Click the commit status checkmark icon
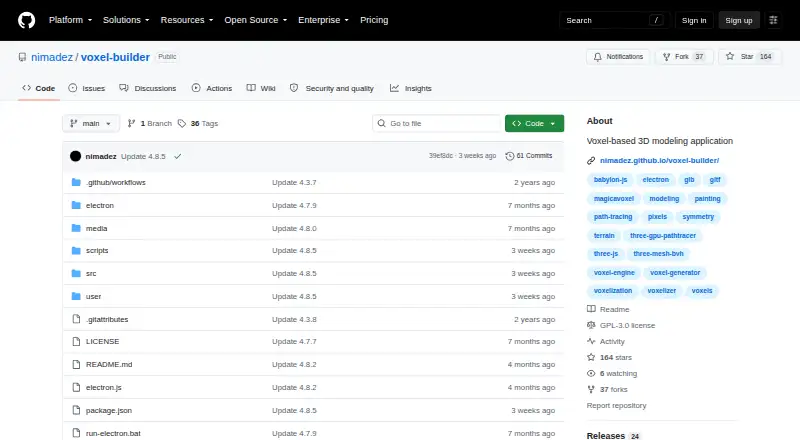 [x=178, y=156]
